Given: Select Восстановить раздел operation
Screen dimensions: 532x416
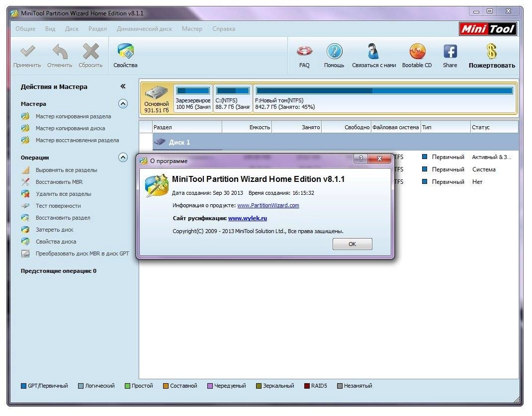Looking at the screenshot, I should (x=63, y=218).
